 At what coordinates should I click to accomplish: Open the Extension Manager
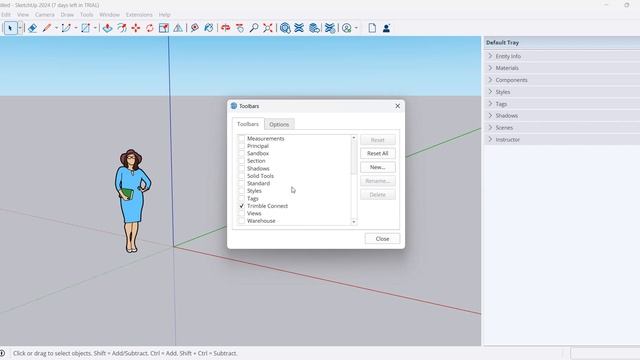[x=330, y=28]
